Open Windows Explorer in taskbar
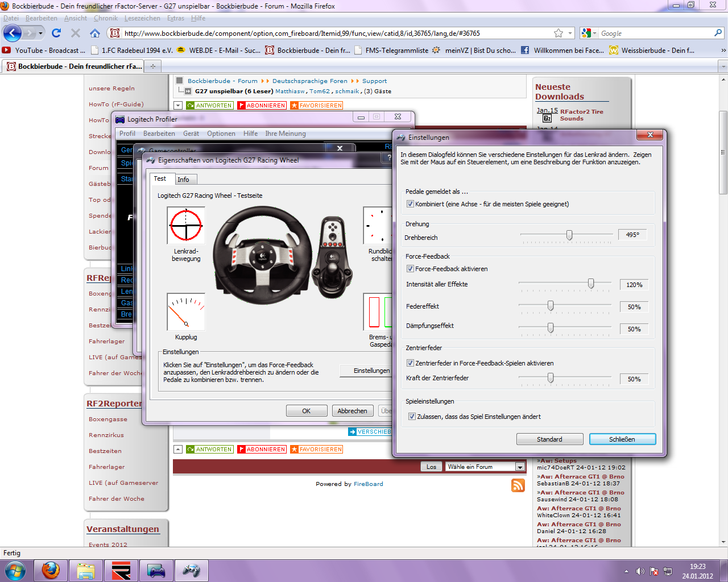This screenshot has height=582, width=728. point(86,570)
